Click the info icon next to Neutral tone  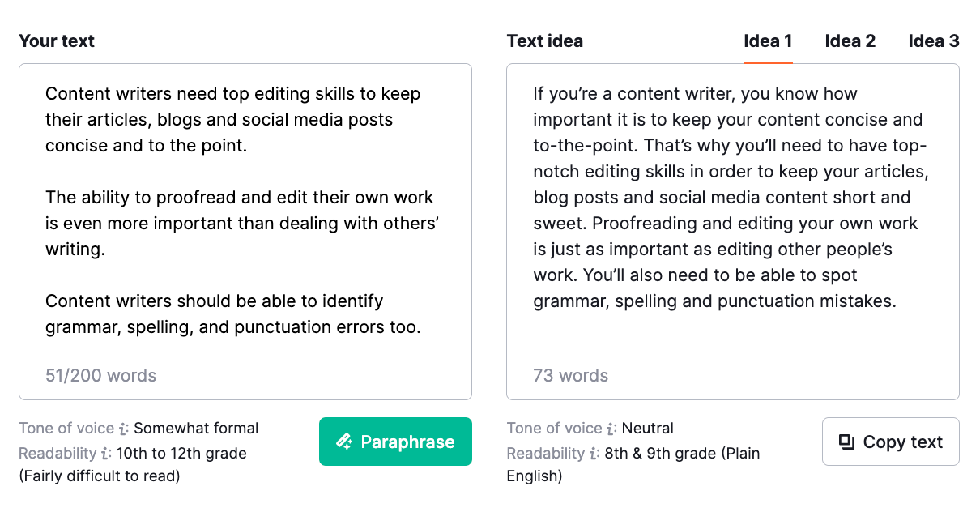[x=609, y=429]
